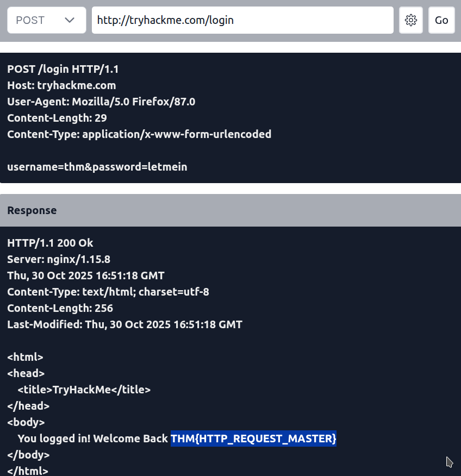Click the username=thm&password=letmein request body
This screenshot has width=461, height=476.
[x=97, y=167]
